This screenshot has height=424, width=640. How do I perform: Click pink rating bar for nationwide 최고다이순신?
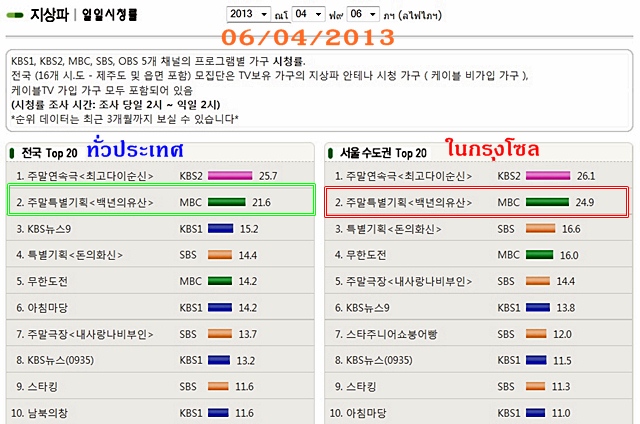[230, 176]
